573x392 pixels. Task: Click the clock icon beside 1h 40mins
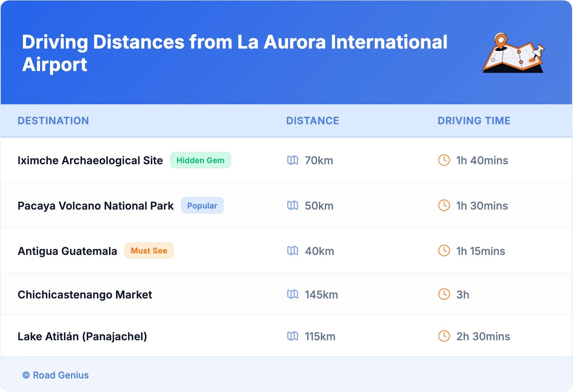coord(444,160)
